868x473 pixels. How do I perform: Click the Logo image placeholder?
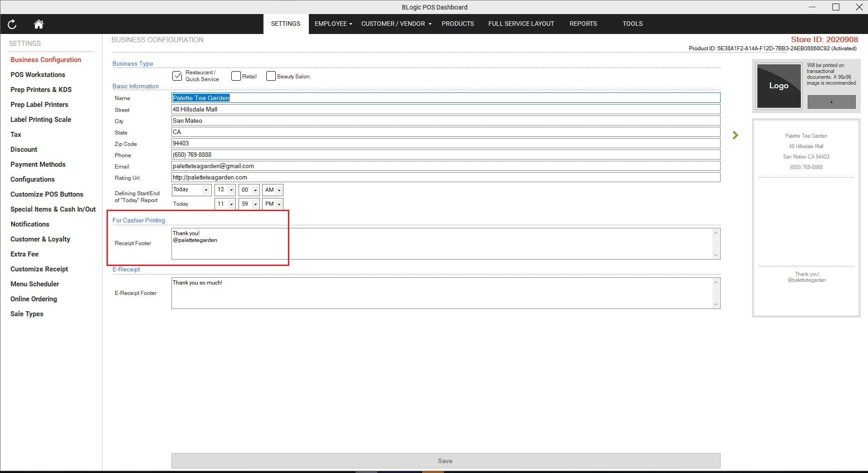coord(779,86)
